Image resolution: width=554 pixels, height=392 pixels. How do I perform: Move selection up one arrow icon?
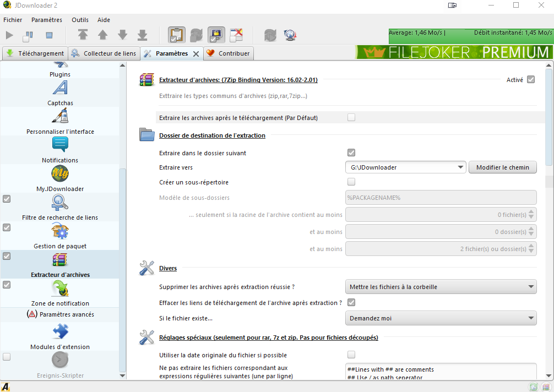pos(103,35)
